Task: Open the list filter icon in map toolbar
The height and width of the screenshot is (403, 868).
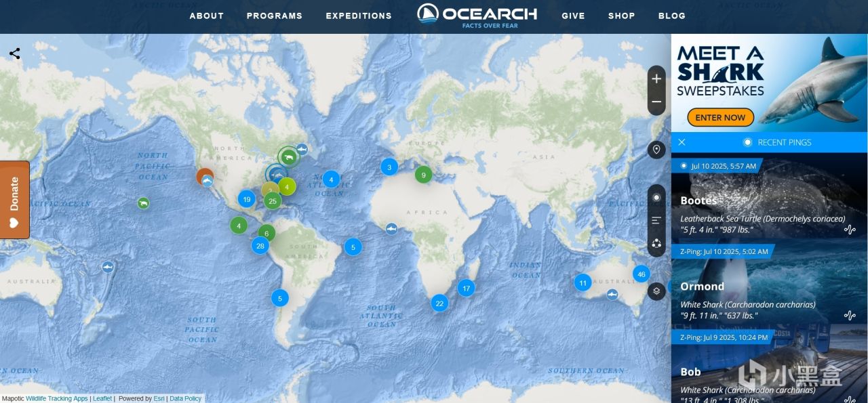Action: (x=656, y=220)
